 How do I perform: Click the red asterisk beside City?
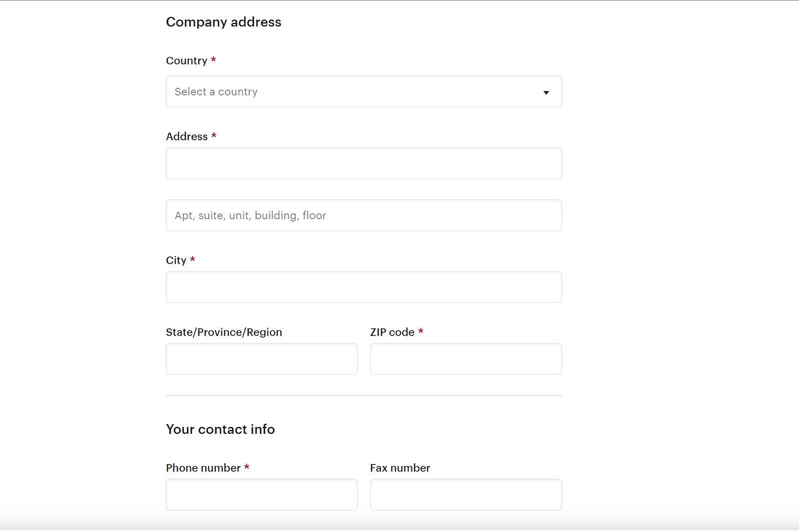click(x=192, y=260)
